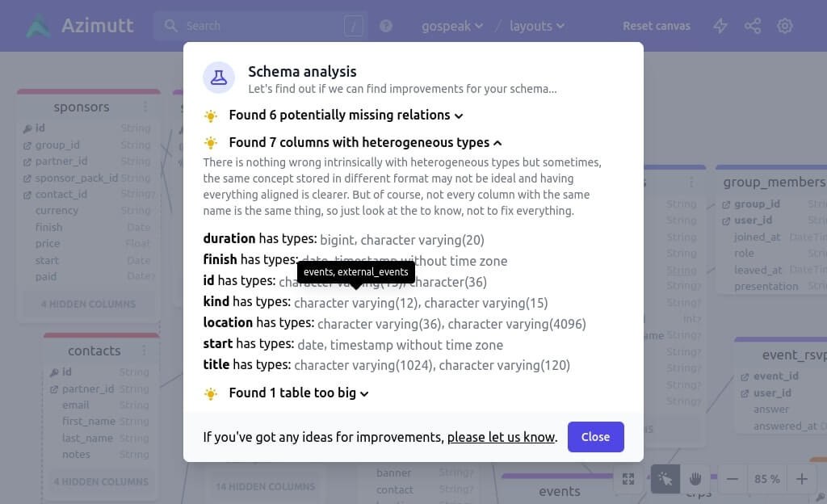Screen dimensions: 827x504
Task: Click the Azimutt logo icon
Action: tap(38, 26)
